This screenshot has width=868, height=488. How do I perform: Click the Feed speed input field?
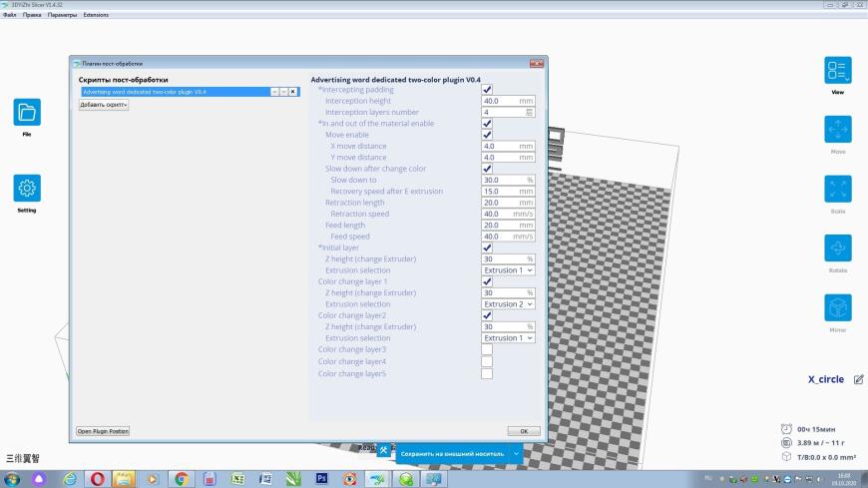(508, 237)
